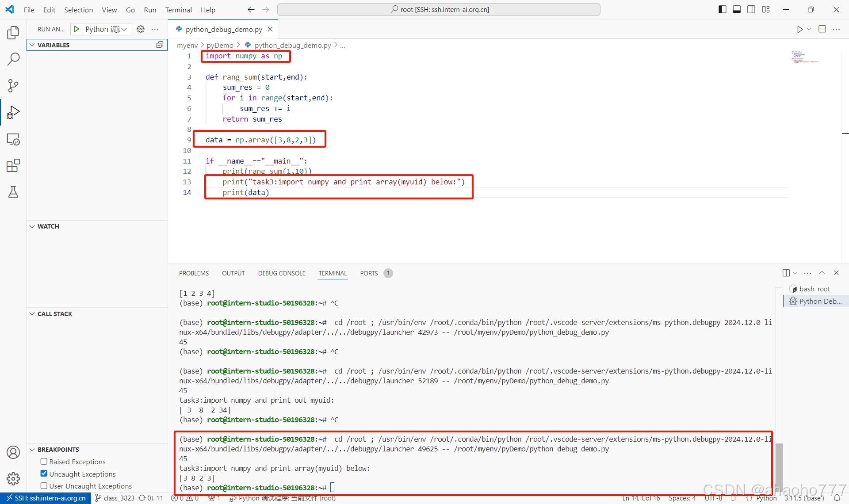
Task: Open the Selection menu
Action: click(x=78, y=10)
